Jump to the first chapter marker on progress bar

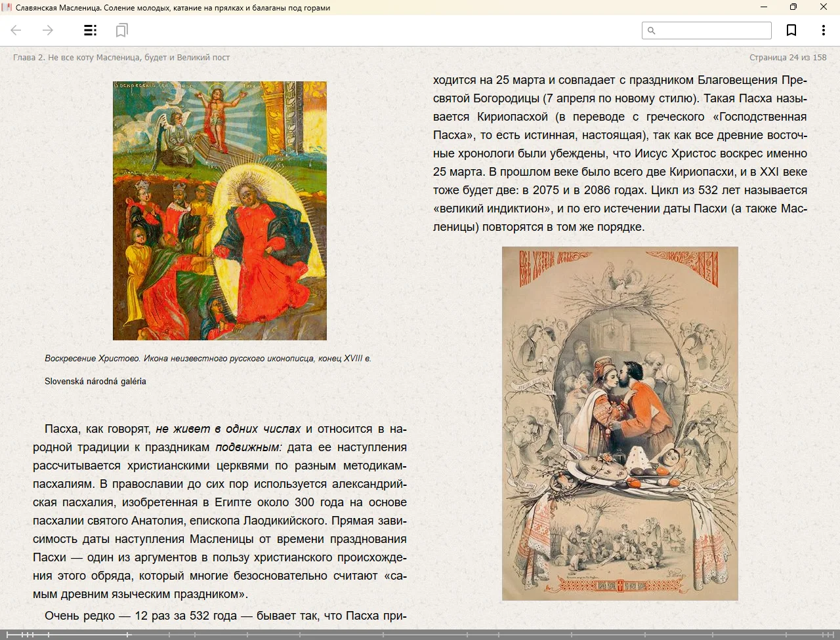coord(7,635)
